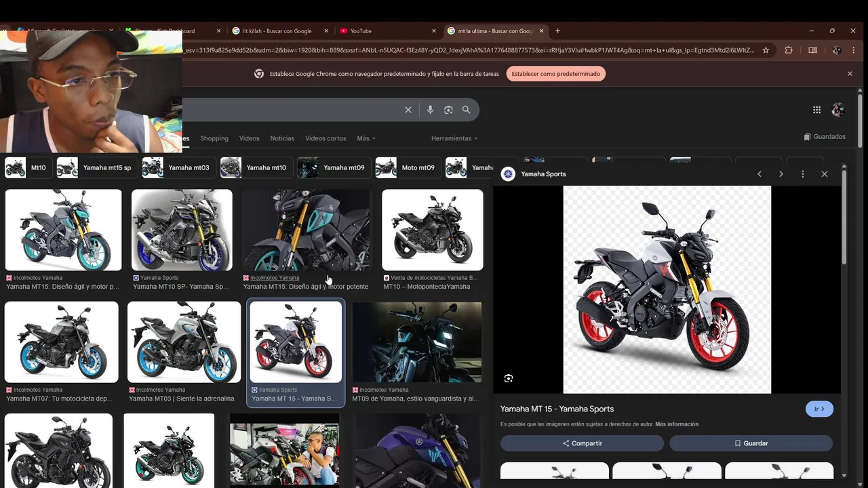Click the magnifying glass search icon
The width and height of the screenshot is (868, 488).
tap(467, 110)
